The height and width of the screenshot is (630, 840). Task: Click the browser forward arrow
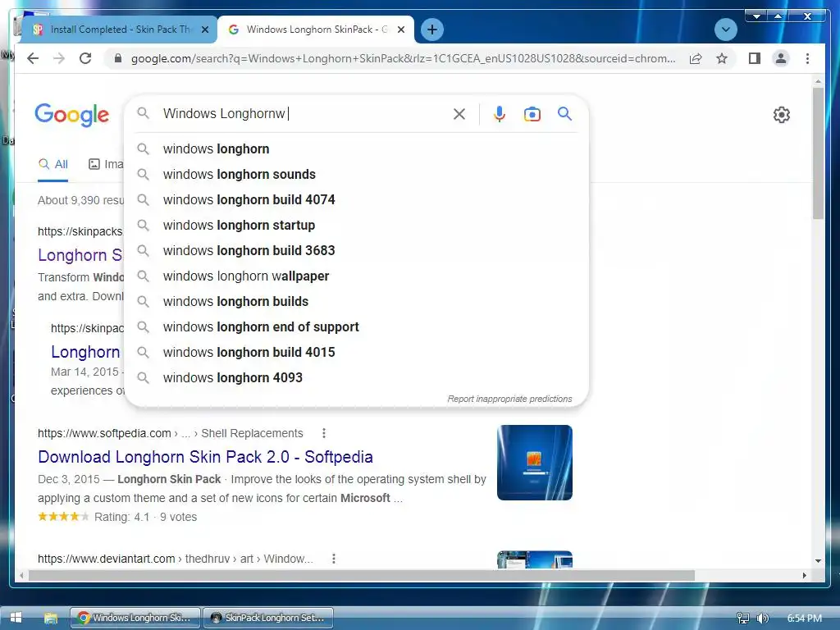click(59, 58)
